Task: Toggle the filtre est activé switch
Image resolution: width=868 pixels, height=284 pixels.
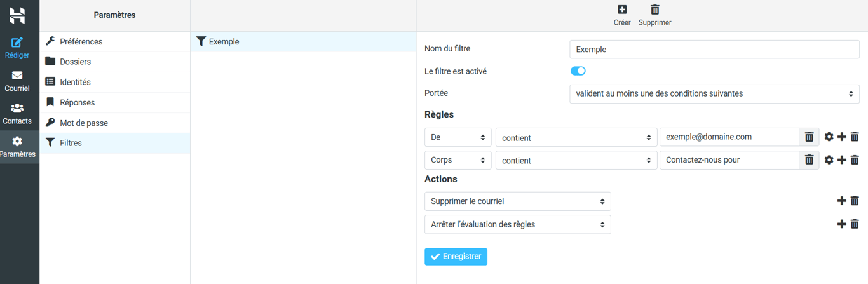Action: tap(578, 71)
